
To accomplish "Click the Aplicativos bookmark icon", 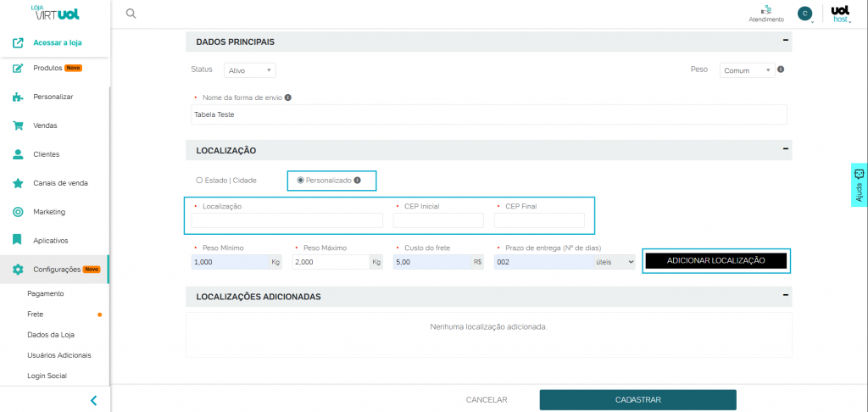I will [x=18, y=241].
